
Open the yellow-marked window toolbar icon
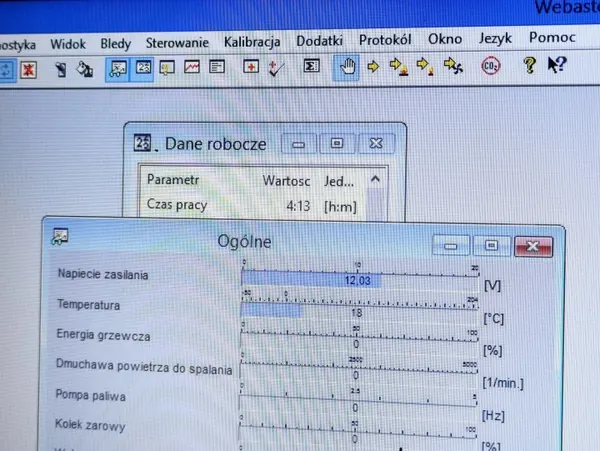[x=167, y=67]
